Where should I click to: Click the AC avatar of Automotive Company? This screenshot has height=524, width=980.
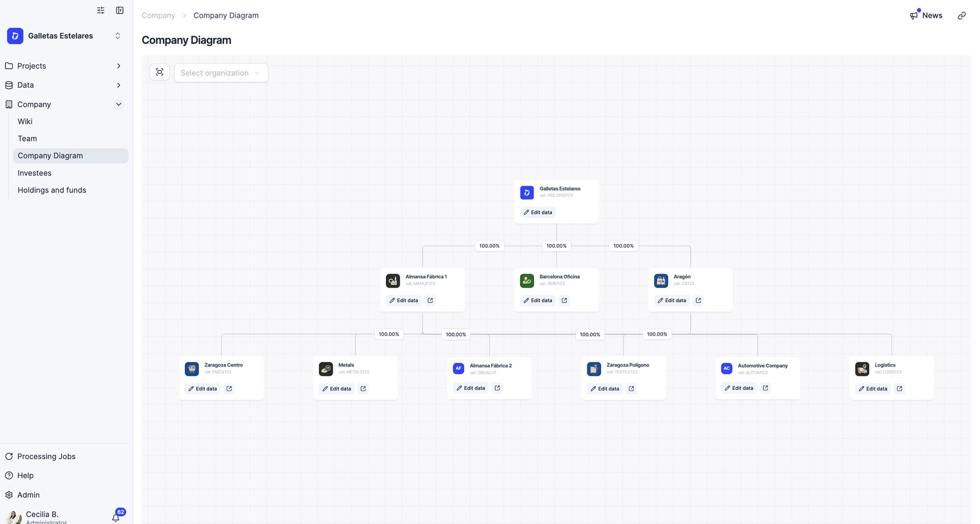point(726,368)
